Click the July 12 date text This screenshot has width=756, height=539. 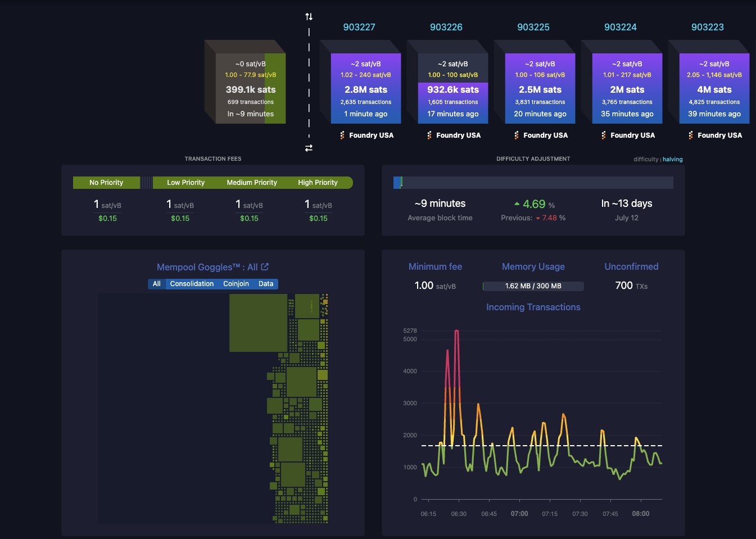pos(627,218)
